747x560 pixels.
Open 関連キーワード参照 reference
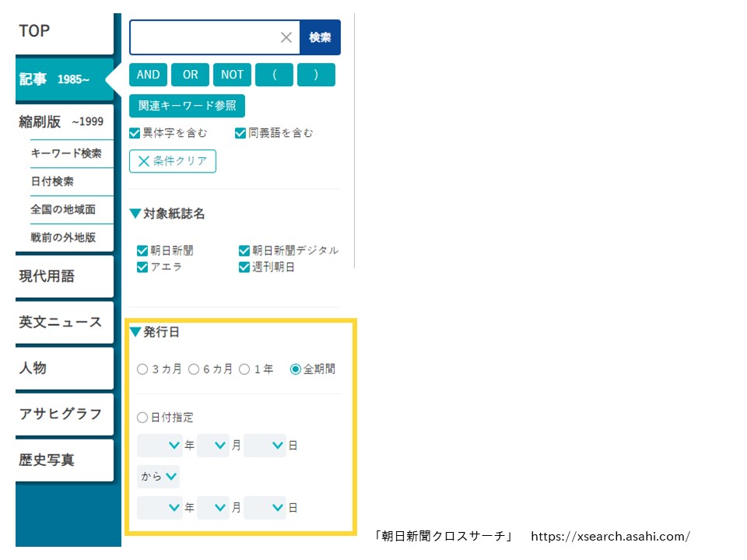point(187,106)
